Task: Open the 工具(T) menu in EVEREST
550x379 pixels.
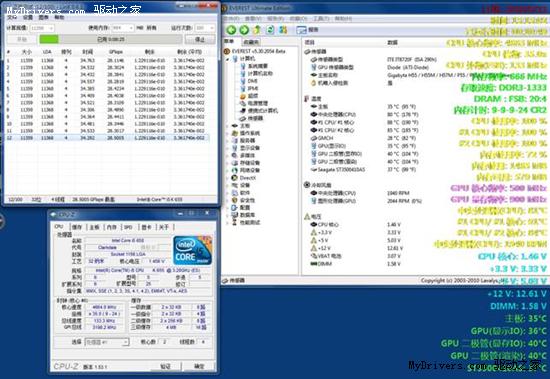Action: pyautogui.click(x=320, y=18)
